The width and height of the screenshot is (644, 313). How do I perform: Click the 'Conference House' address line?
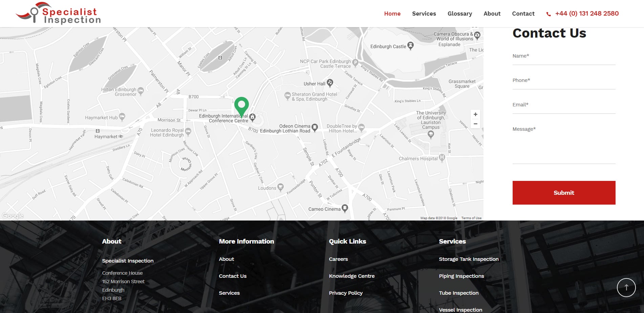(x=122, y=273)
